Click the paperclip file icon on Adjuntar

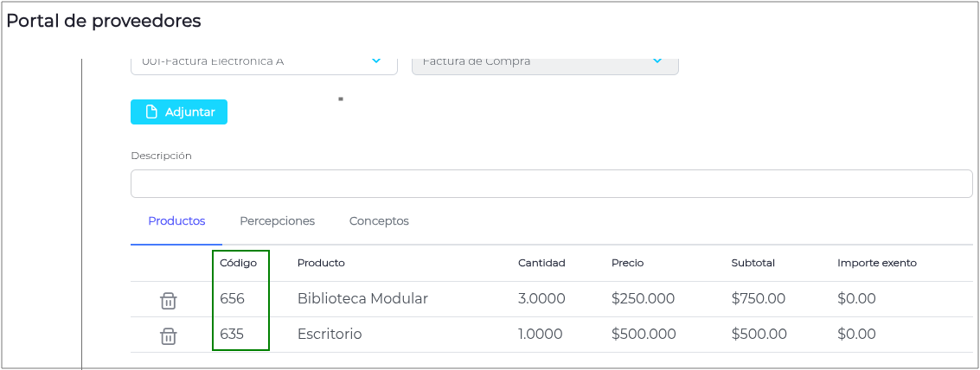coord(152,112)
